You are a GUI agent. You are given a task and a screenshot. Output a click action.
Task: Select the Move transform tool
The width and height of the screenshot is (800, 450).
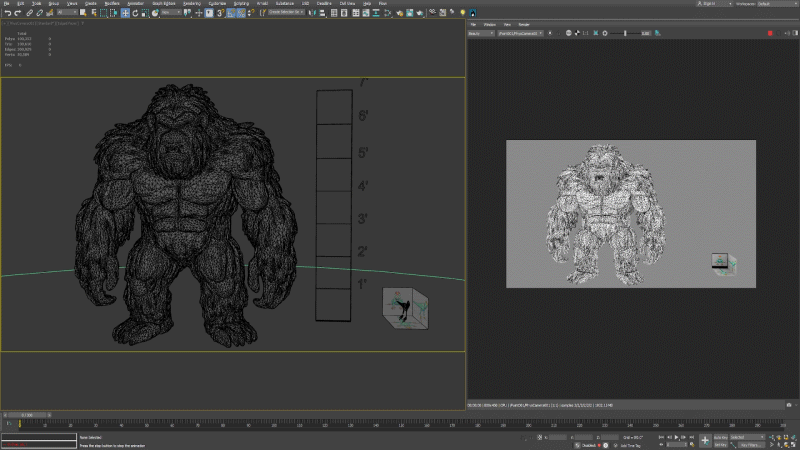click(125, 13)
